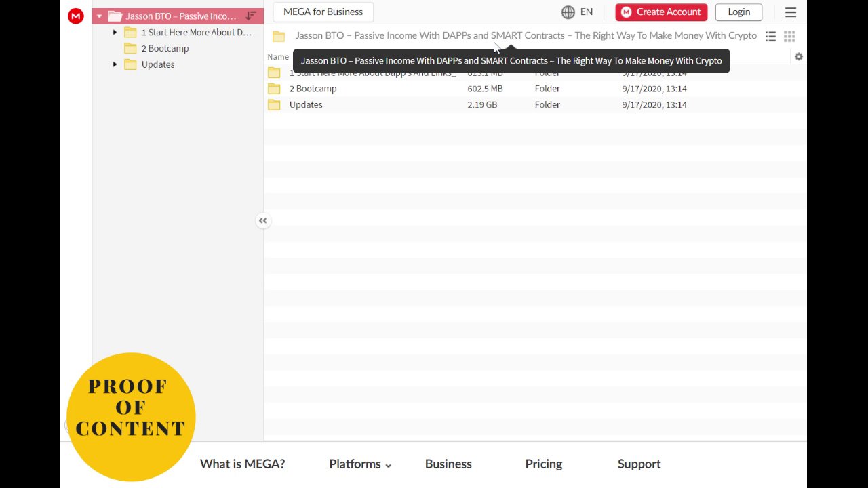The height and width of the screenshot is (488, 868).
Task: Open the Platforms dropdown menu
Action: click(360, 464)
